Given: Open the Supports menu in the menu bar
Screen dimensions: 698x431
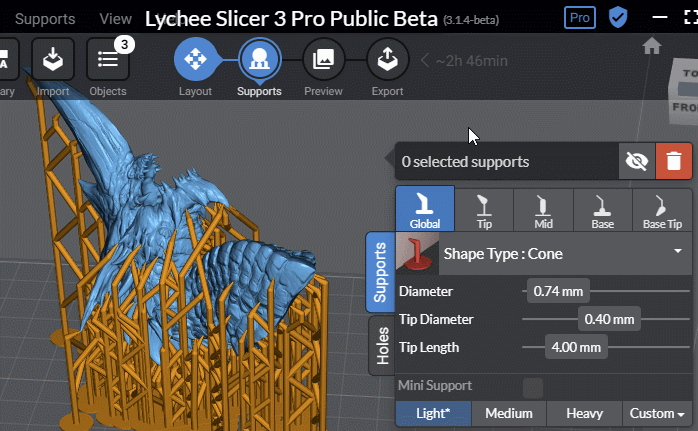Looking at the screenshot, I should [x=45, y=19].
